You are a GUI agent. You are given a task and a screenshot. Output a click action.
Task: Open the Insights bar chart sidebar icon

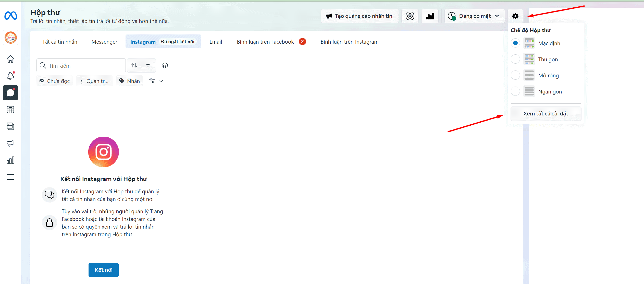[10, 160]
